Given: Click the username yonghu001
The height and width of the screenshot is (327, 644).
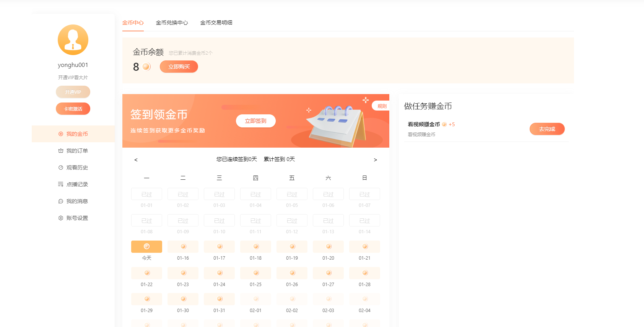Looking at the screenshot, I should pos(73,65).
